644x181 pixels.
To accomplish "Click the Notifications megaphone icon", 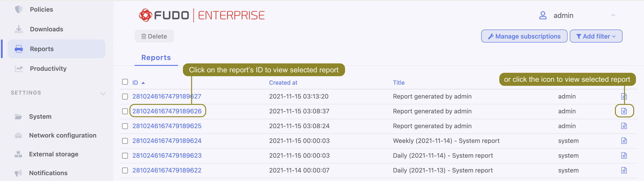I will pos(18,173).
